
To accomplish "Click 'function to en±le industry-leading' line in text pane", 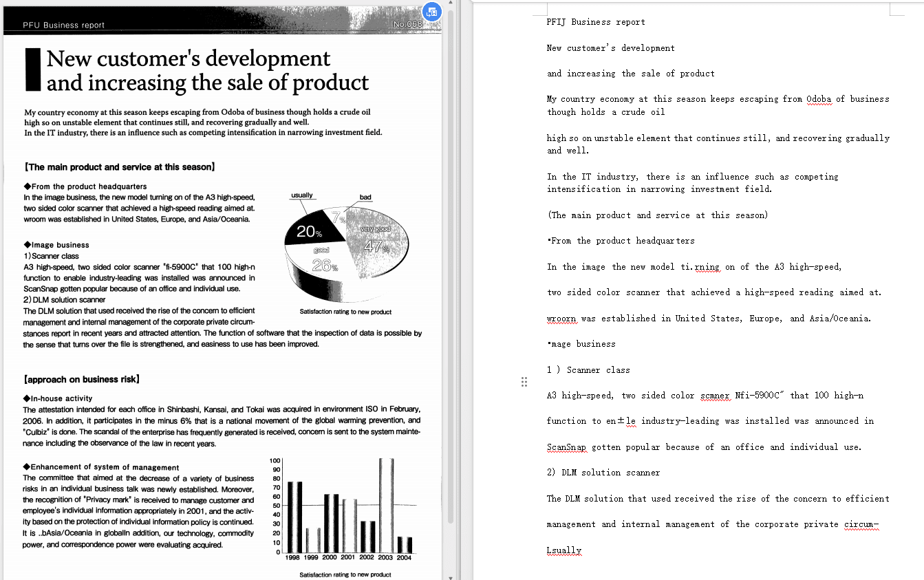I will 710,421.
